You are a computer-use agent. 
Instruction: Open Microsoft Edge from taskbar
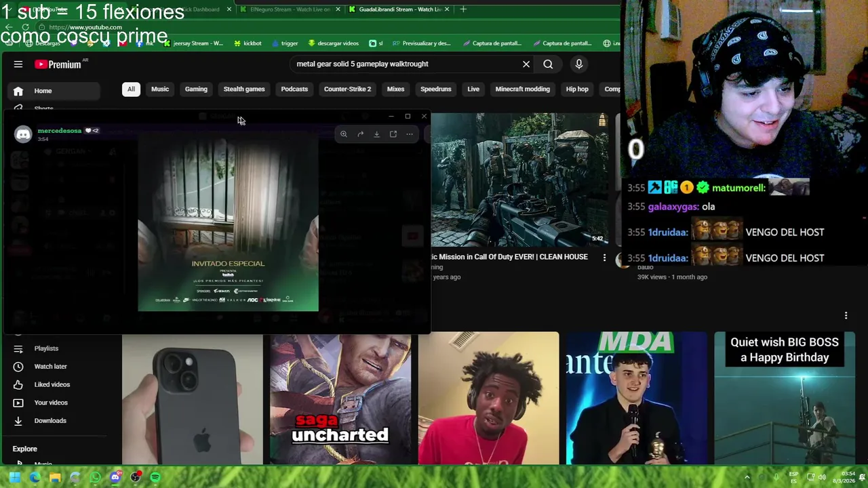coord(35,478)
